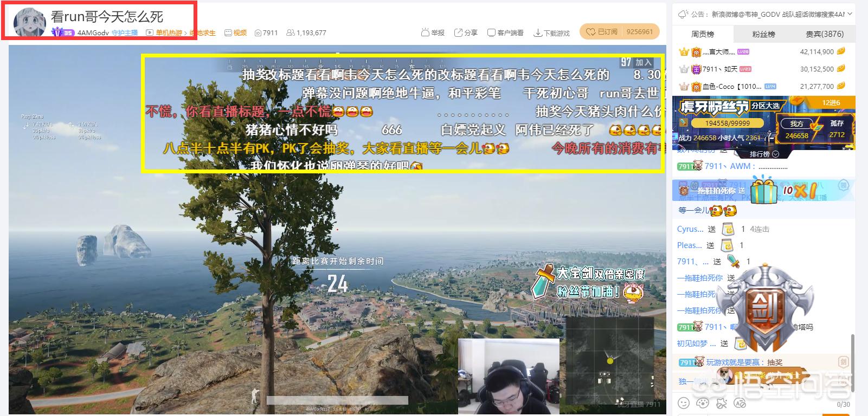Expand the 排行榜 ranking dropdown
This screenshot has width=868, height=416.
click(x=764, y=154)
